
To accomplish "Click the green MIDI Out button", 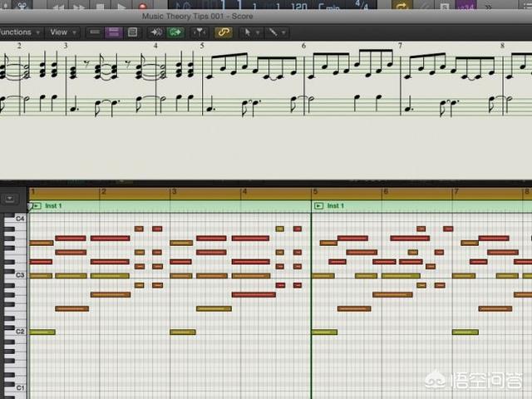I will point(175,32).
